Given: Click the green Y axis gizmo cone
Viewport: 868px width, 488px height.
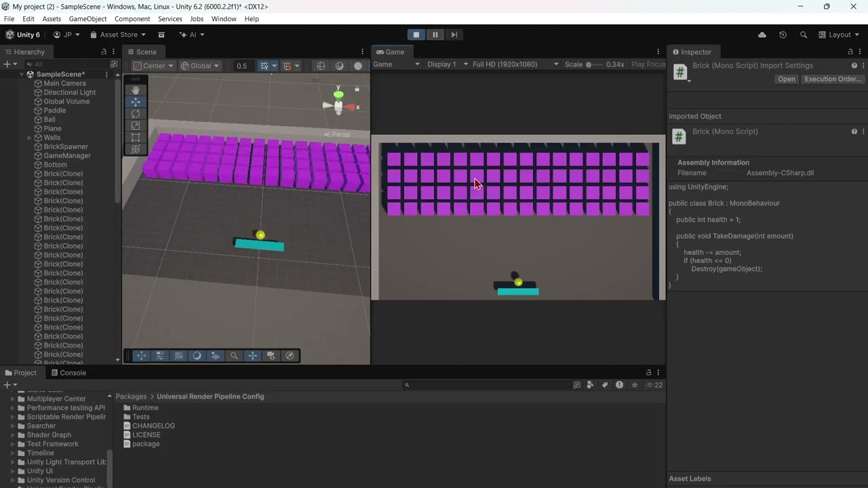Looking at the screenshot, I should point(338,94).
